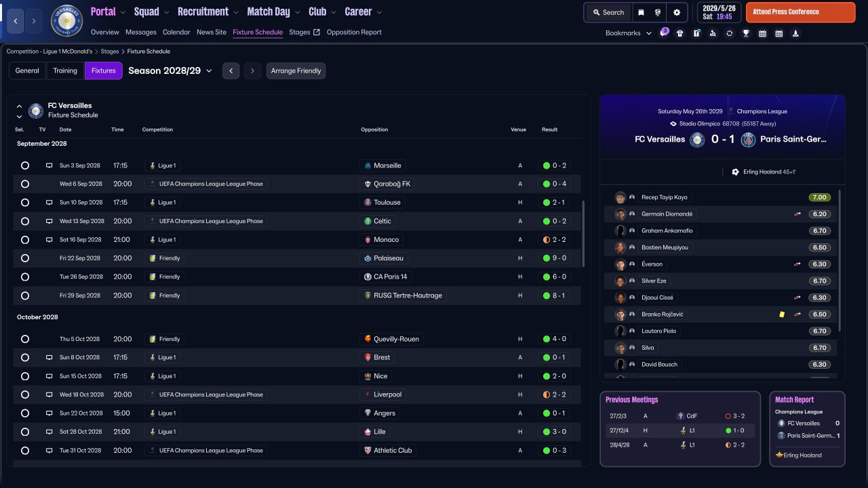Click the Date column header
The height and width of the screenshot is (488, 868).
click(65, 129)
